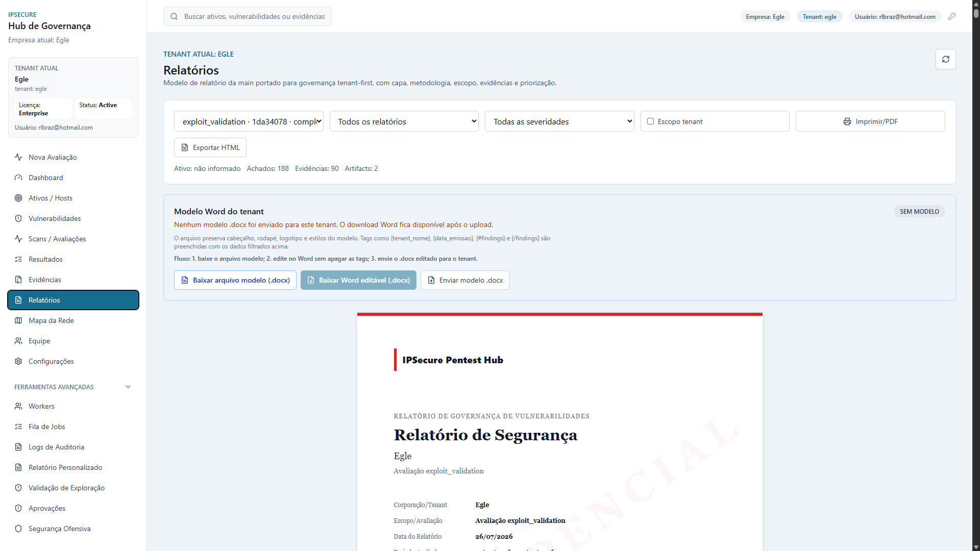This screenshot has height=551, width=980.
Task: Open Nova Avaliação from the sidebar
Action: pyautogui.click(x=73, y=157)
